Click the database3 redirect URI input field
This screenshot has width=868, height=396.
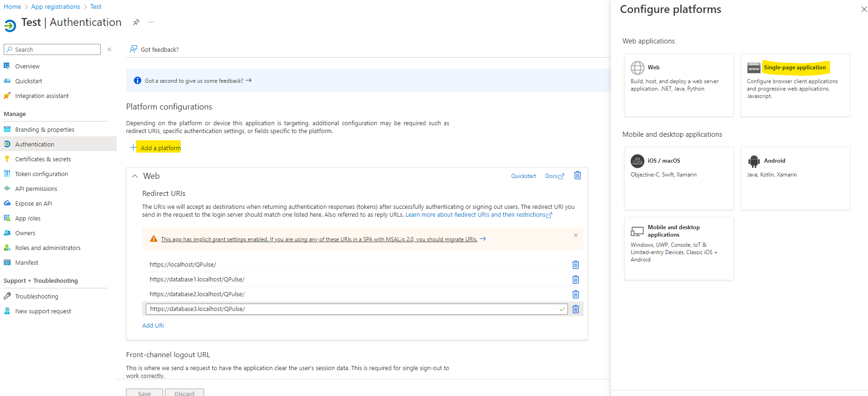(351, 309)
